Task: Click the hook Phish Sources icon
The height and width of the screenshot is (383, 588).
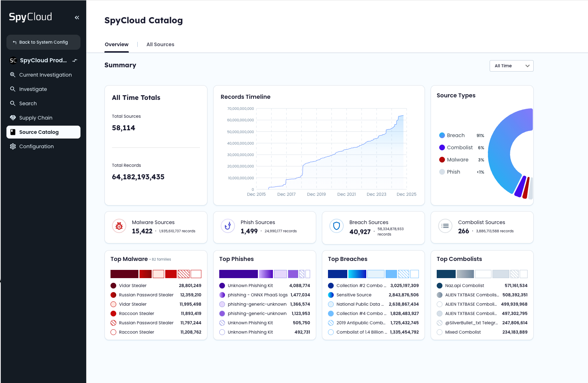Action: [x=228, y=226]
